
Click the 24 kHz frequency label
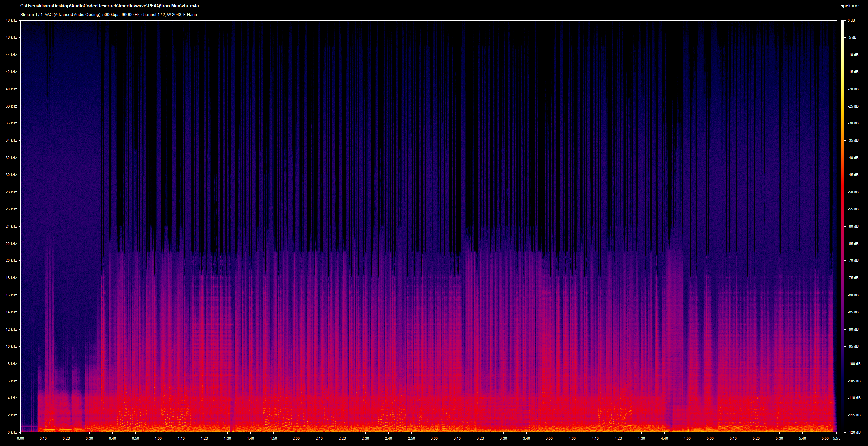(11, 226)
